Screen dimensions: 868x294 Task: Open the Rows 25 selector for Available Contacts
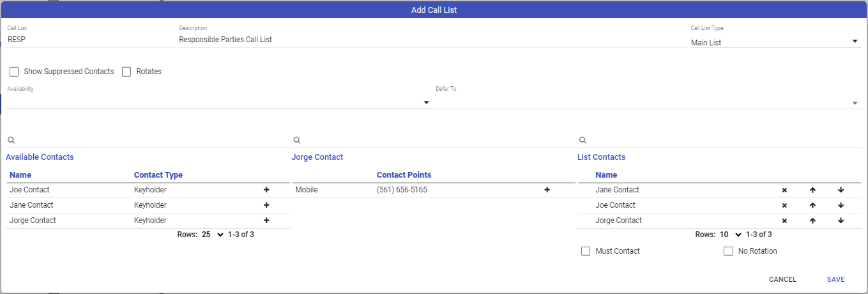click(213, 235)
